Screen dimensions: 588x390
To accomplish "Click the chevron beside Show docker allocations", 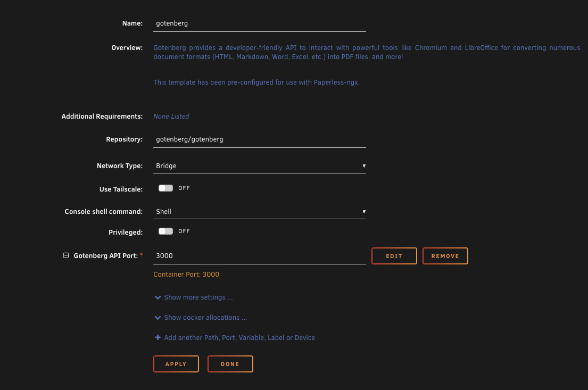I will pyautogui.click(x=158, y=318).
